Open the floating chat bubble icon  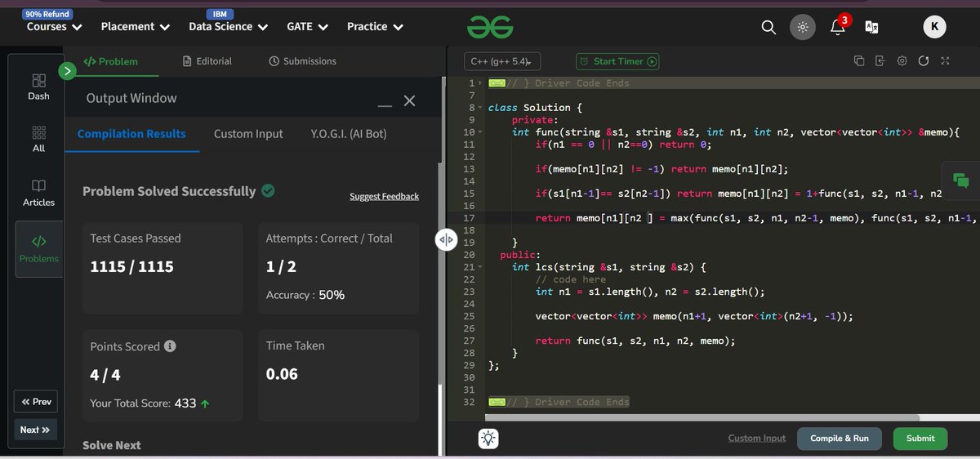(960, 181)
